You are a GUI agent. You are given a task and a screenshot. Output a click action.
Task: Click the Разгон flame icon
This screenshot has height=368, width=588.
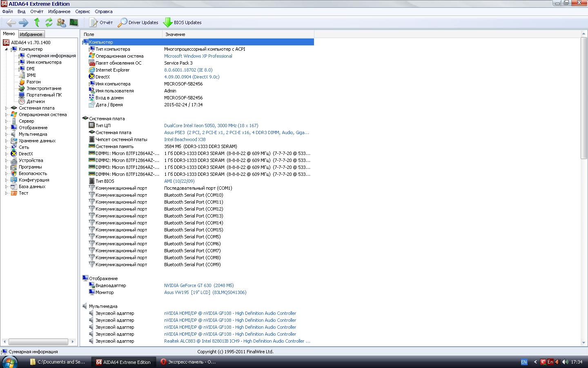click(22, 82)
